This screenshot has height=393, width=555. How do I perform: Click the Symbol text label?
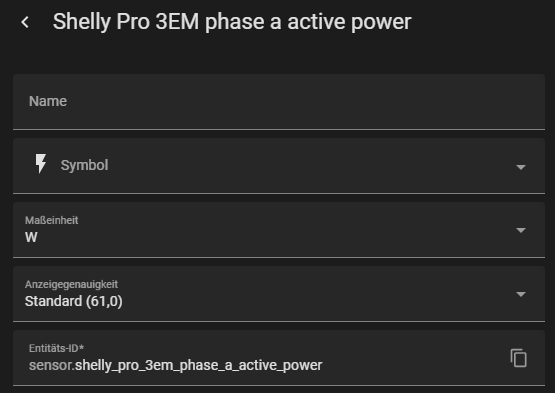click(x=84, y=165)
